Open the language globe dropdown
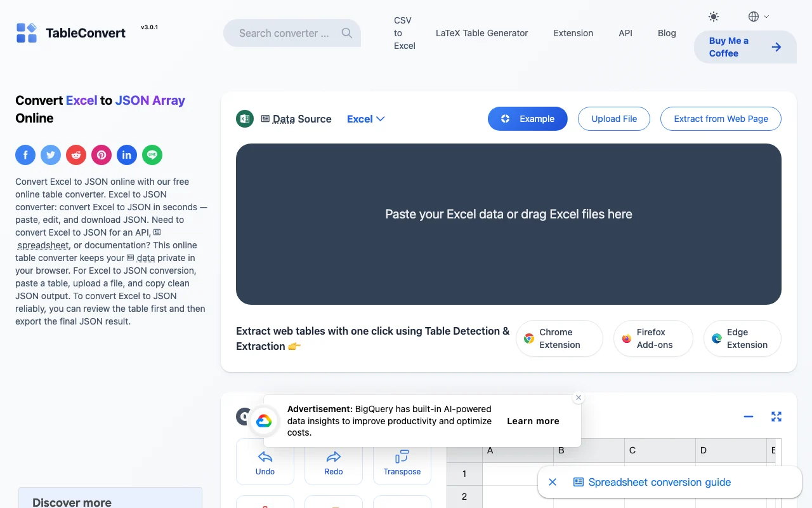 pyautogui.click(x=758, y=17)
